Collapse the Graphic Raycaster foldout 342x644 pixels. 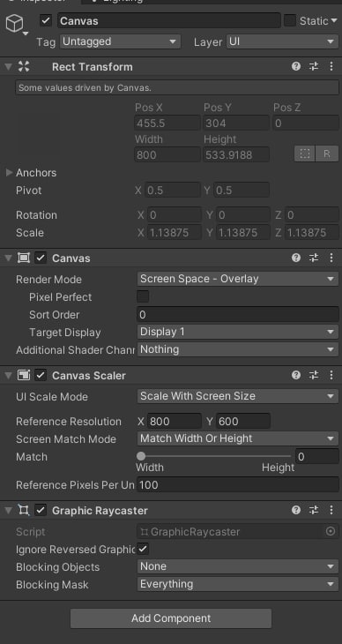coord(8,511)
